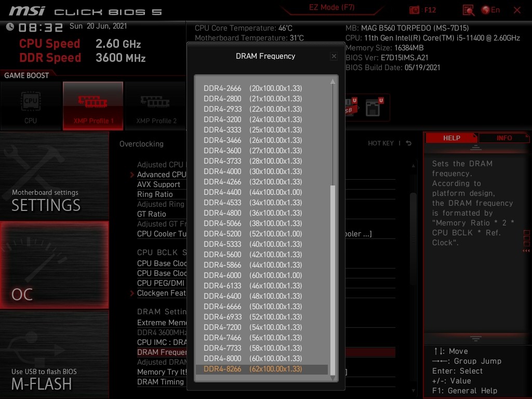Click the network boot device icon
532x399 pixels.
[373, 108]
